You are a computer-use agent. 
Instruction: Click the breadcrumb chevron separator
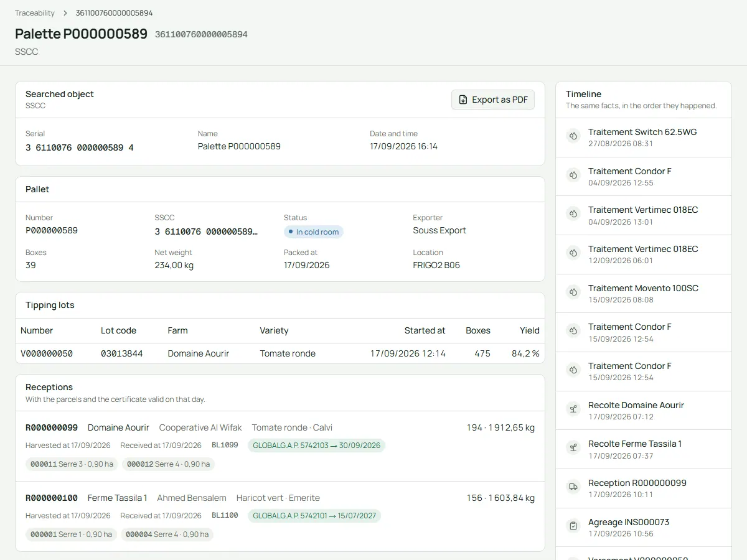tap(65, 13)
